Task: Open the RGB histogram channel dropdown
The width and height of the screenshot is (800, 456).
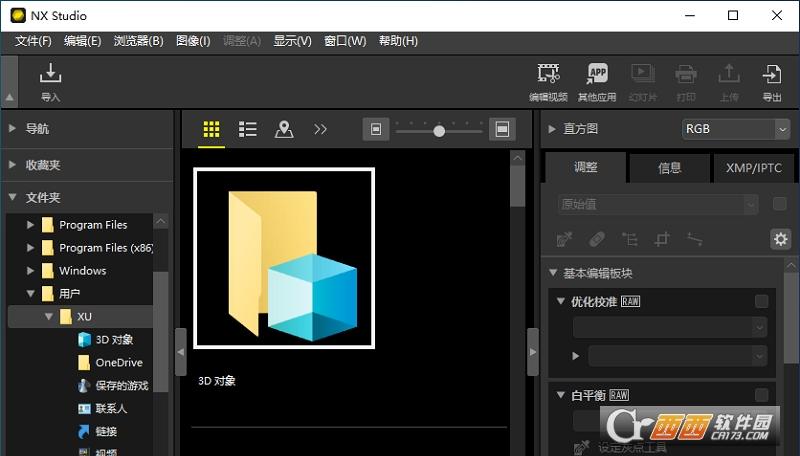Action: tap(735, 129)
